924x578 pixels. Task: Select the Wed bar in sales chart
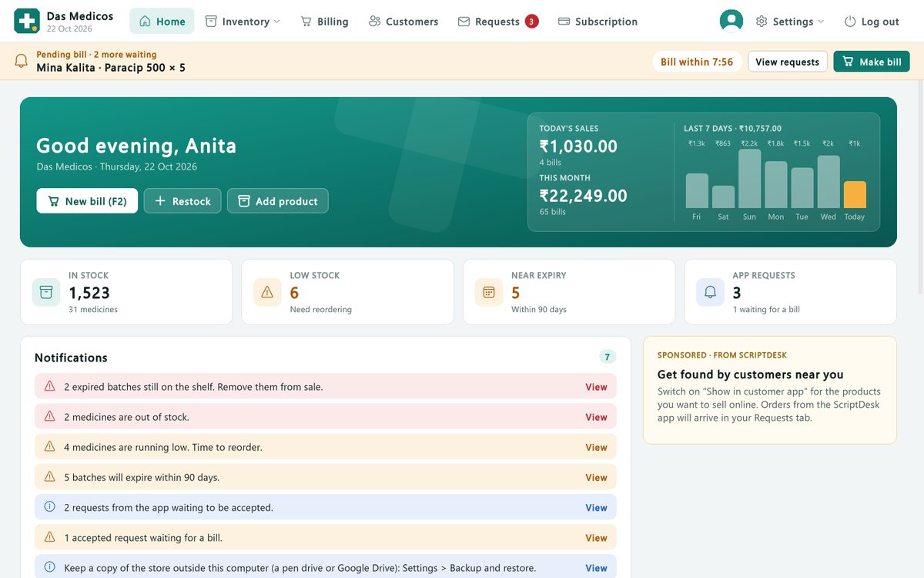point(829,182)
